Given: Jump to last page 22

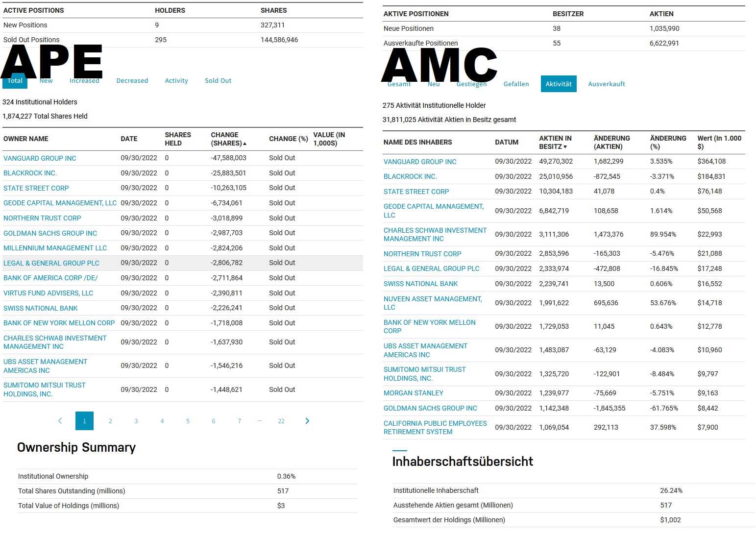Looking at the screenshot, I should (x=281, y=421).
